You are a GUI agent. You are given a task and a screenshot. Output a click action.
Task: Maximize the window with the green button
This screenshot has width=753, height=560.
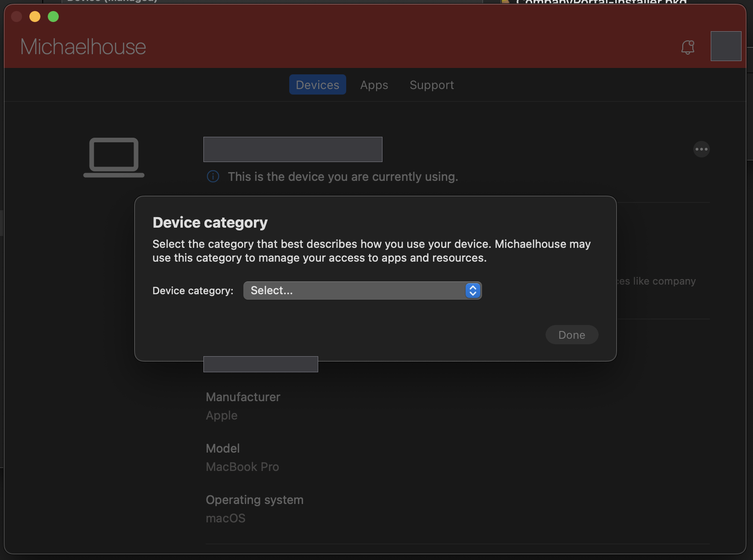pos(53,17)
